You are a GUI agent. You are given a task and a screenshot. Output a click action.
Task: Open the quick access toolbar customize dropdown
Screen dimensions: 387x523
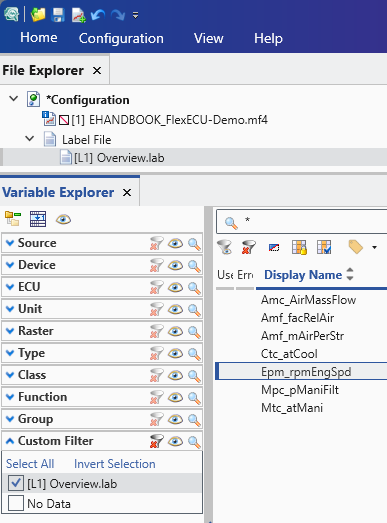coord(135,15)
